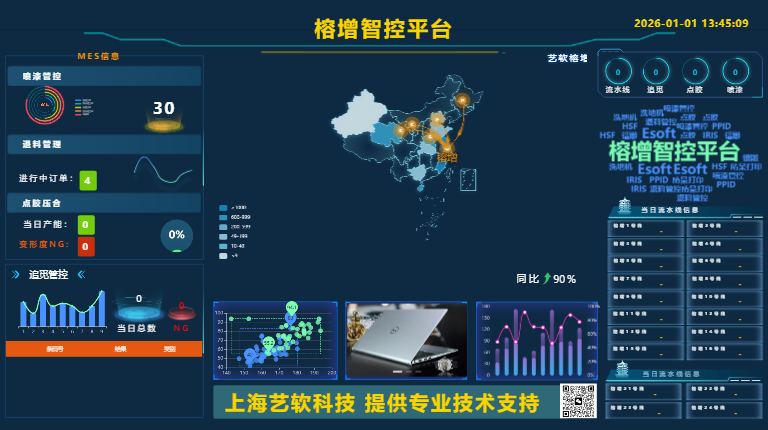
Task: Toggle the bottom map legend swatch
Action: coord(223,256)
